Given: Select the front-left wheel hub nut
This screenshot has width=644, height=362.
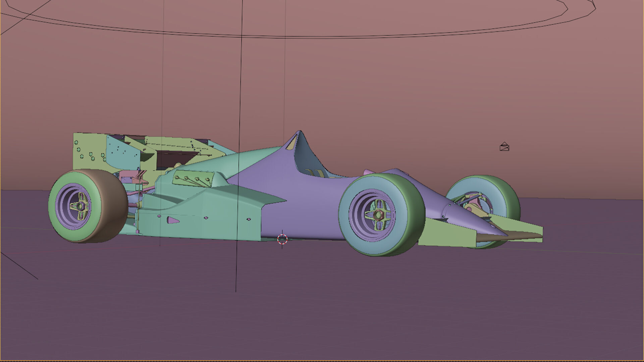Looking at the screenshot, I should point(378,215).
